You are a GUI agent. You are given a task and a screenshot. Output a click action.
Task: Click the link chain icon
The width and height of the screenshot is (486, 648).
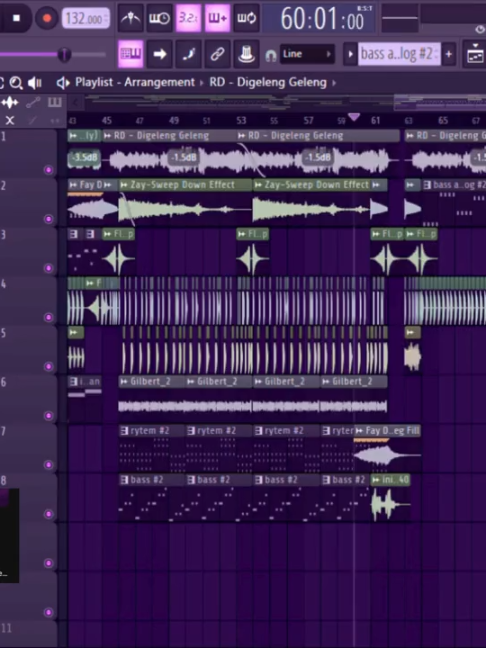pos(217,54)
